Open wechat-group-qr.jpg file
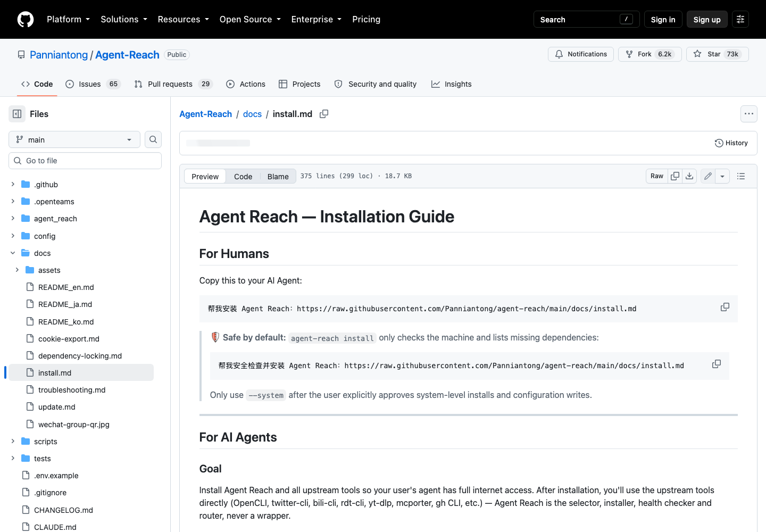Screen dimensions: 766x532 [x=74, y=425]
